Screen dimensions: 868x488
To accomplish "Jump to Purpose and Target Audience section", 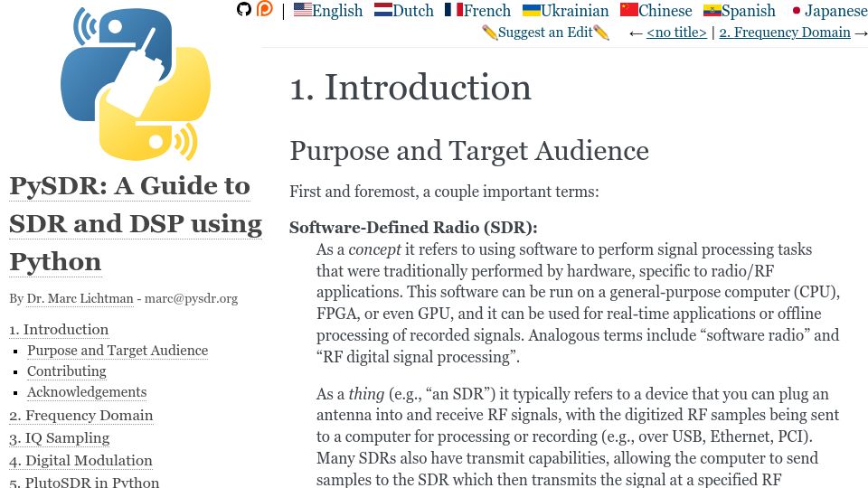I will (x=118, y=351).
